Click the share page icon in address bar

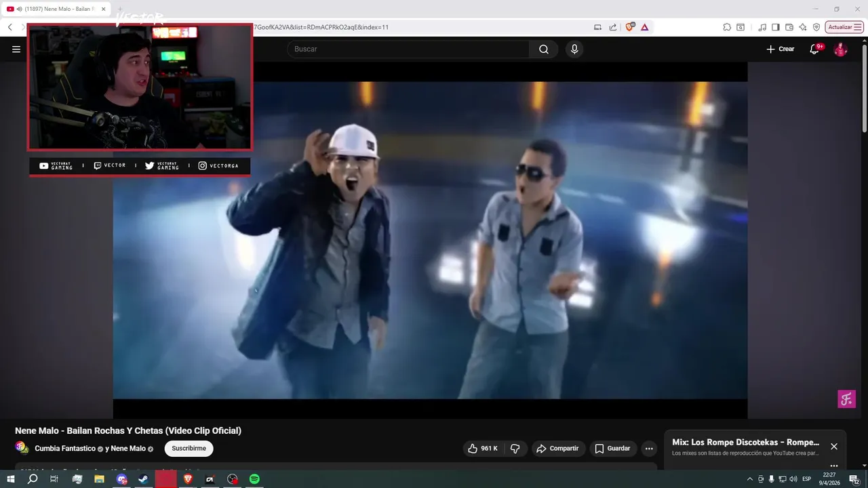[613, 27]
